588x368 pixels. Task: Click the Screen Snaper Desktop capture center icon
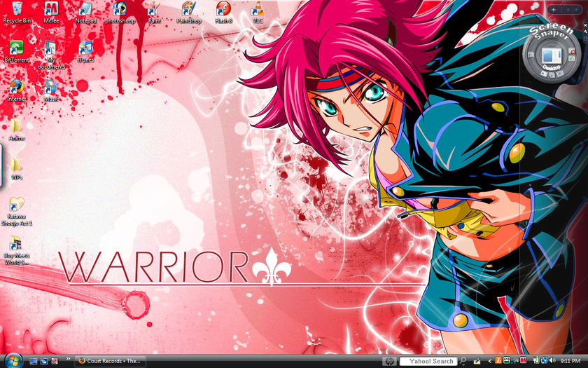(552, 55)
